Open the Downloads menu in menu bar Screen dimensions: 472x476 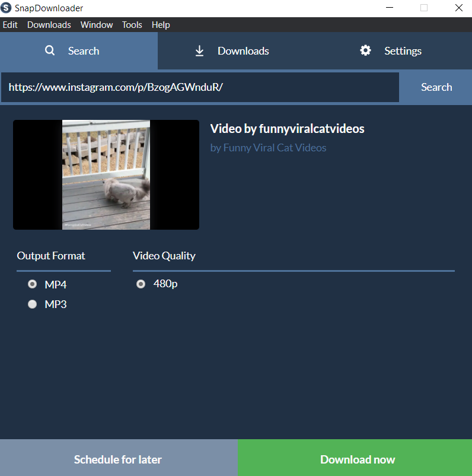coord(49,25)
